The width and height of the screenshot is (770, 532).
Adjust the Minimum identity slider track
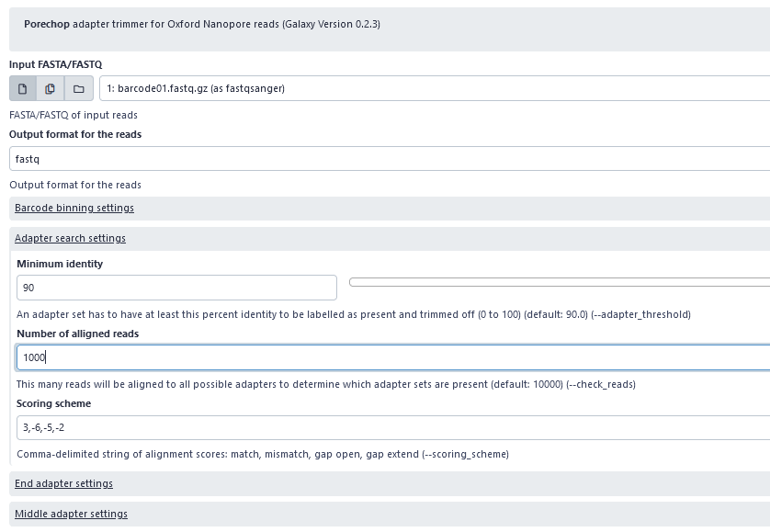560,282
